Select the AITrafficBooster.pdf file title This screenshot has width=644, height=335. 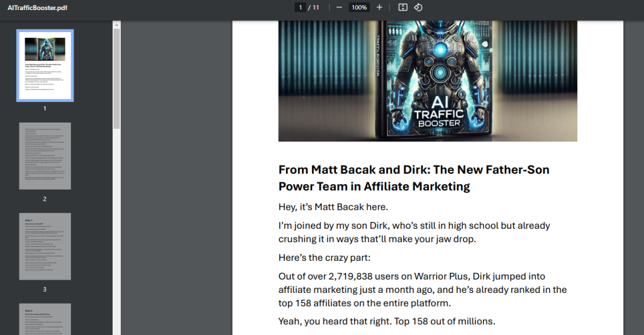(37, 8)
